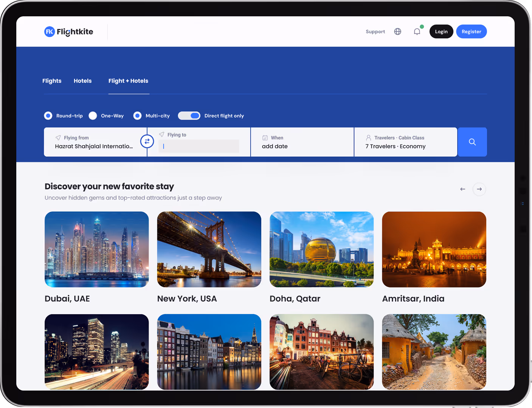This screenshot has height=408, width=532.
Task: Click the Dubai, UAE caption
Action: (x=67, y=299)
